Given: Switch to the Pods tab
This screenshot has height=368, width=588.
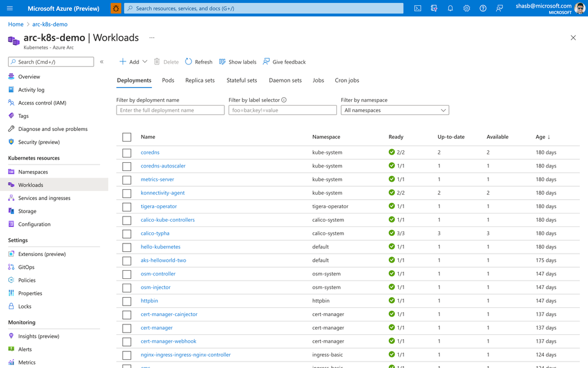Looking at the screenshot, I should (168, 80).
